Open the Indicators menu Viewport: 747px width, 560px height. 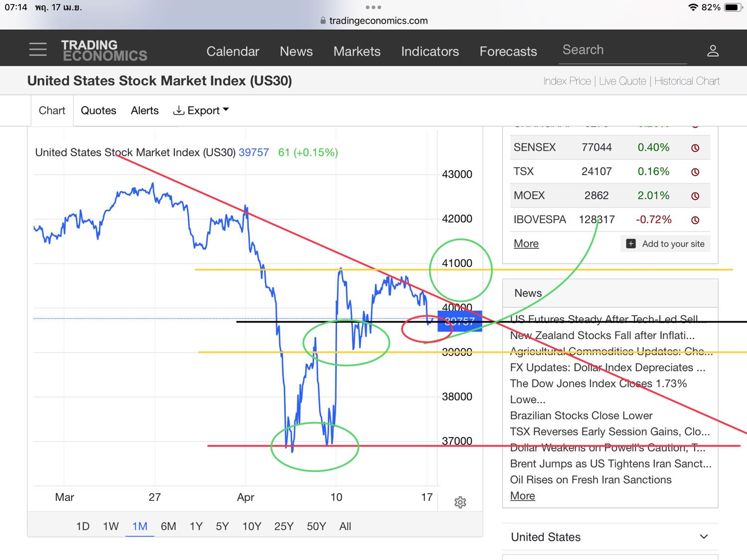430,51
